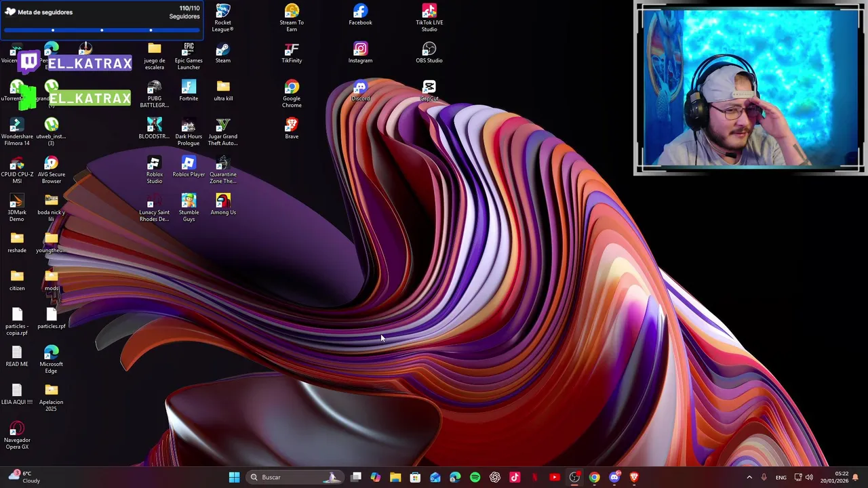The height and width of the screenshot is (488, 868).
Task: Select the CapCut desktop icon
Action: [429, 91]
